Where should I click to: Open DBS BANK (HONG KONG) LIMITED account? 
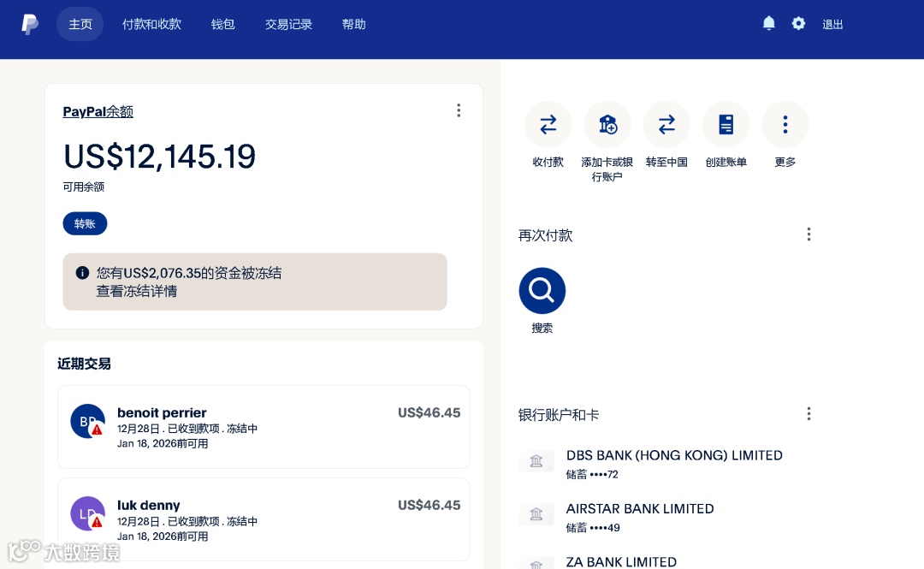[674, 455]
